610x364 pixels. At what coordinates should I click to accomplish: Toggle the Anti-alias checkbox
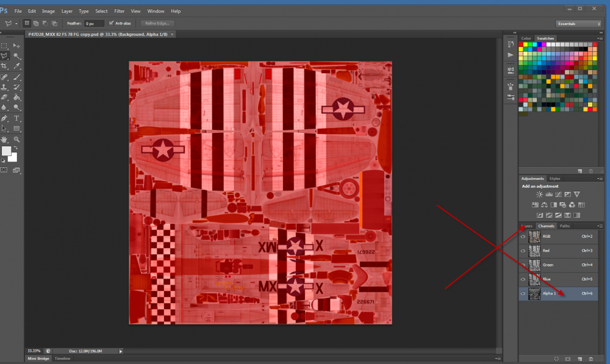click(x=110, y=23)
